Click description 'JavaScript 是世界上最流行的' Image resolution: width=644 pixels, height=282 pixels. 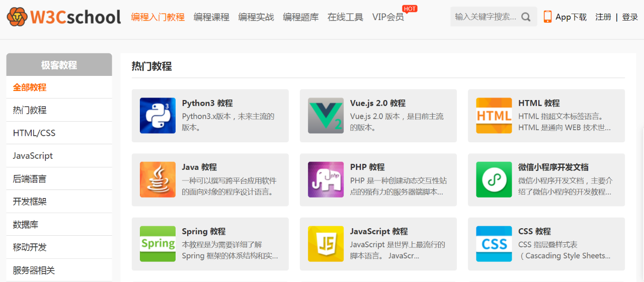(x=397, y=245)
